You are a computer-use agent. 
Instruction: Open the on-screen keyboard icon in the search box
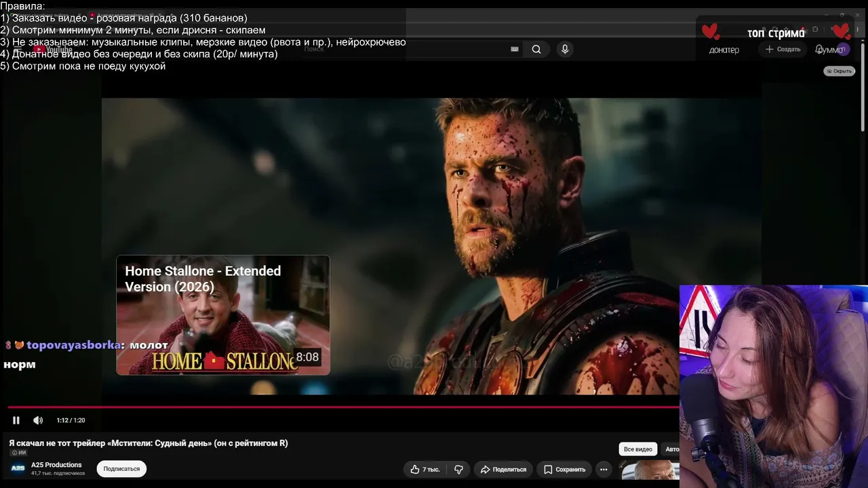pyautogui.click(x=515, y=49)
